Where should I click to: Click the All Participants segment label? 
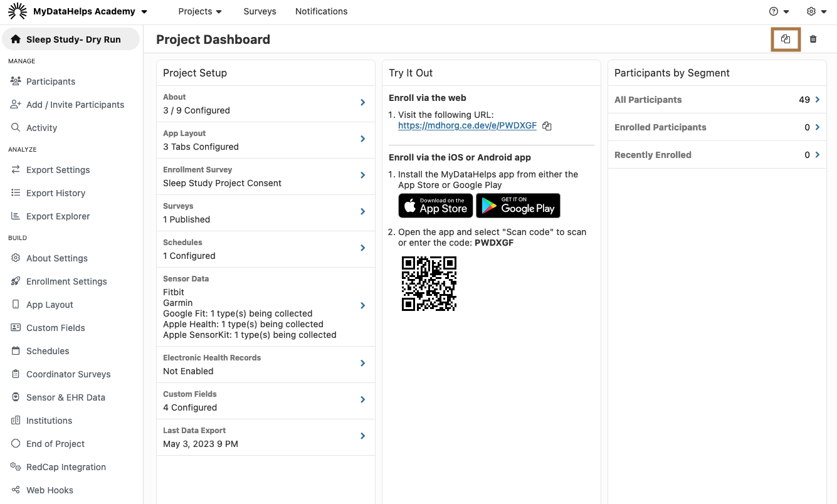point(648,99)
